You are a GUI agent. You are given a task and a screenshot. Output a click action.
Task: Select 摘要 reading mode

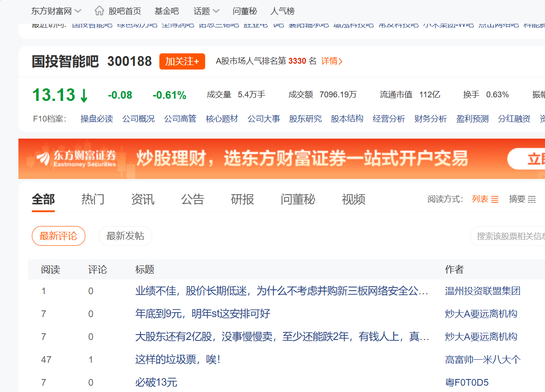click(522, 199)
